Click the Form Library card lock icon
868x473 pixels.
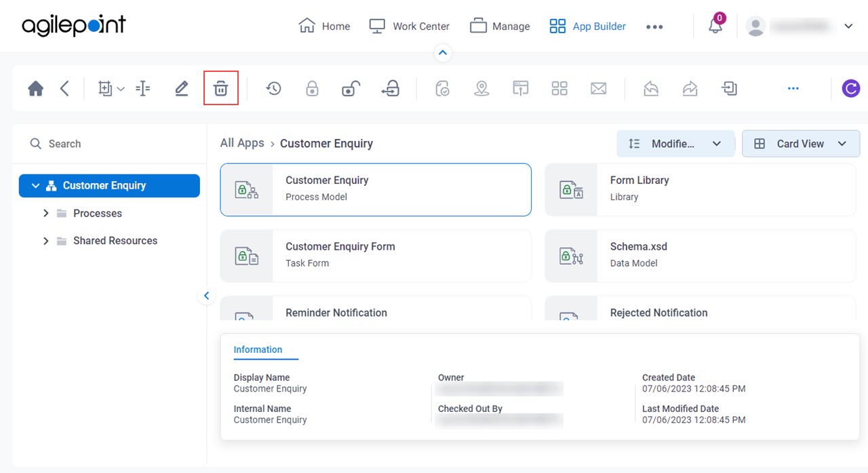pos(571,190)
